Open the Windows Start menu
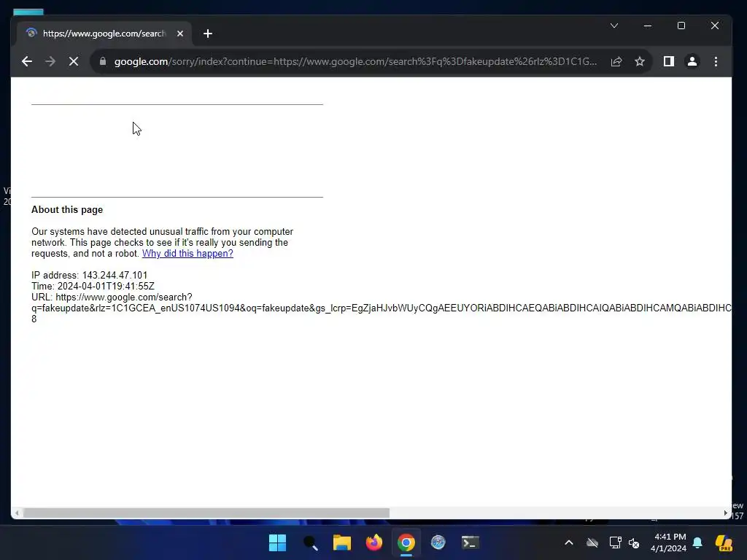This screenshot has width=747, height=560. pos(277,542)
